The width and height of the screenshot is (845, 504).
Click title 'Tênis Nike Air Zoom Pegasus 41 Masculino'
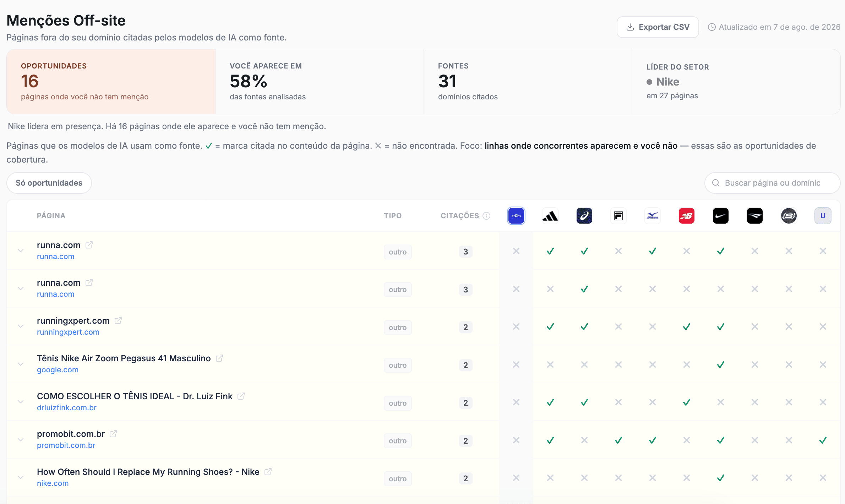click(124, 358)
